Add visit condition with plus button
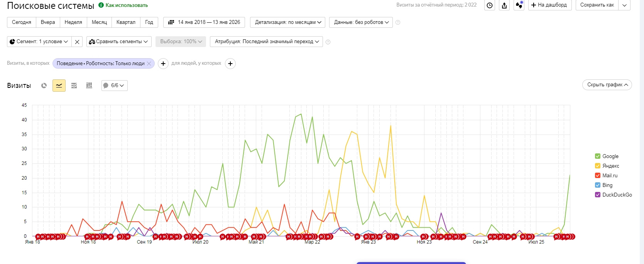The height and width of the screenshot is (264, 644). (163, 64)
